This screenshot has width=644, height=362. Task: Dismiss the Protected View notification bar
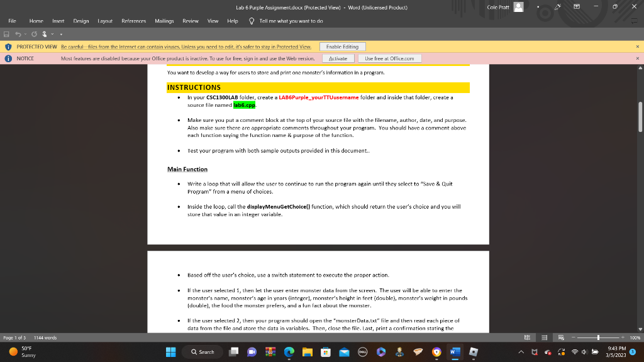click(638, 46)
